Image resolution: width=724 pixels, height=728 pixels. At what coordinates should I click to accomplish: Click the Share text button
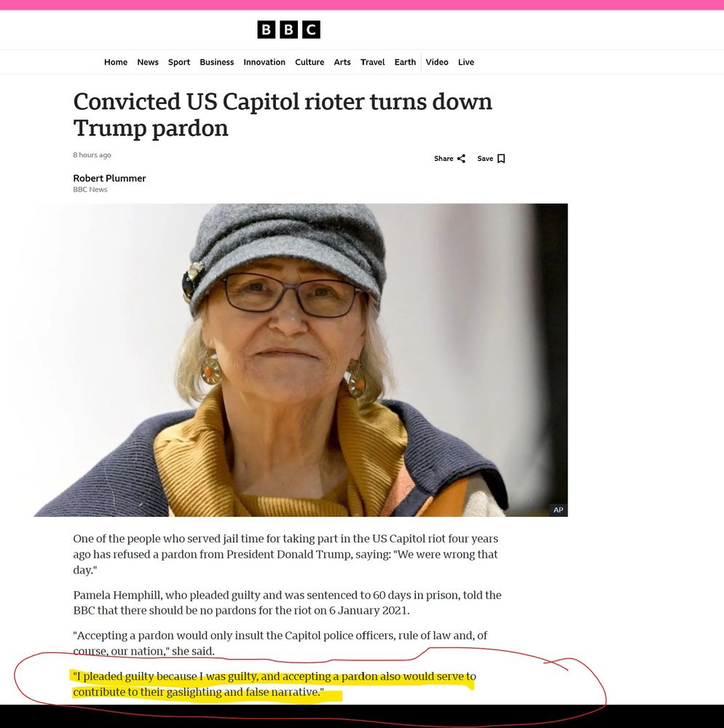(x=444, y=159)
